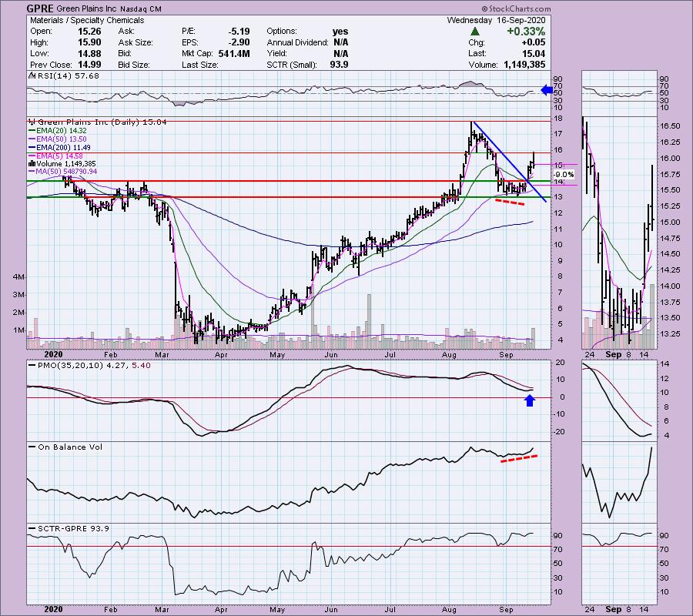The width and height of the screenshot is (693, 616).
Task: Click the 'Last Size:' label
Action: click(x=199, y=65)
